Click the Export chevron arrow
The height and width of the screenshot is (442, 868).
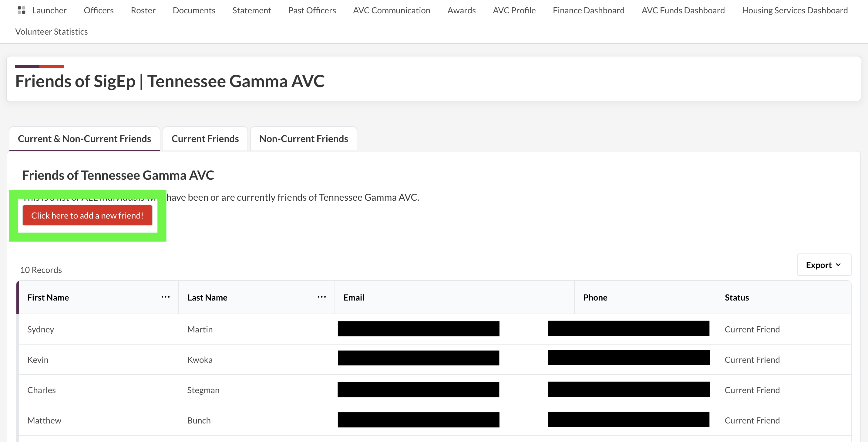click(x=838, y=265)
